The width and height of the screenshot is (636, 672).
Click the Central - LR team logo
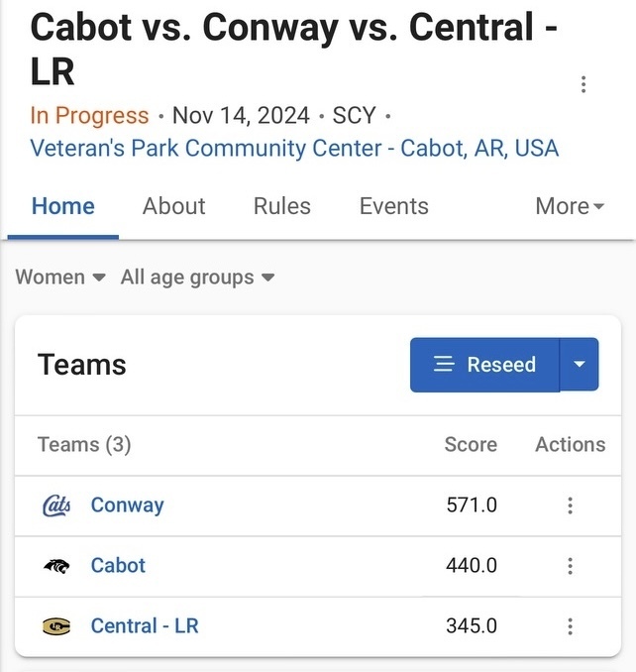pyautogui.click(x=56, y=626)
